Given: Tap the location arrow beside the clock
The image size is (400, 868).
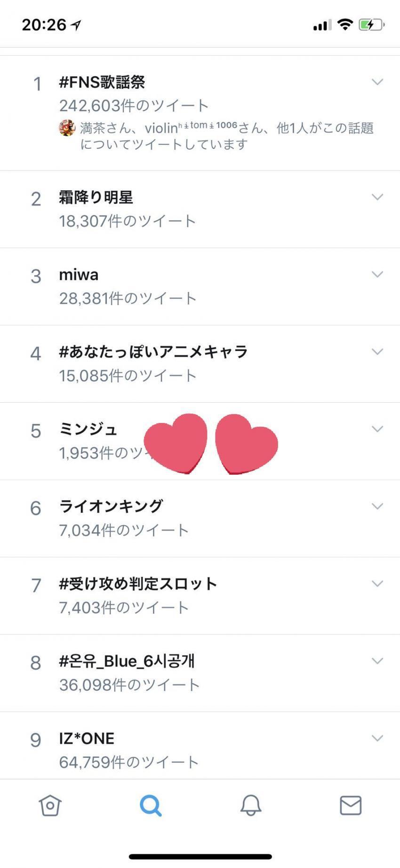Looking at the screenshot, I should [x=76, y=25].
